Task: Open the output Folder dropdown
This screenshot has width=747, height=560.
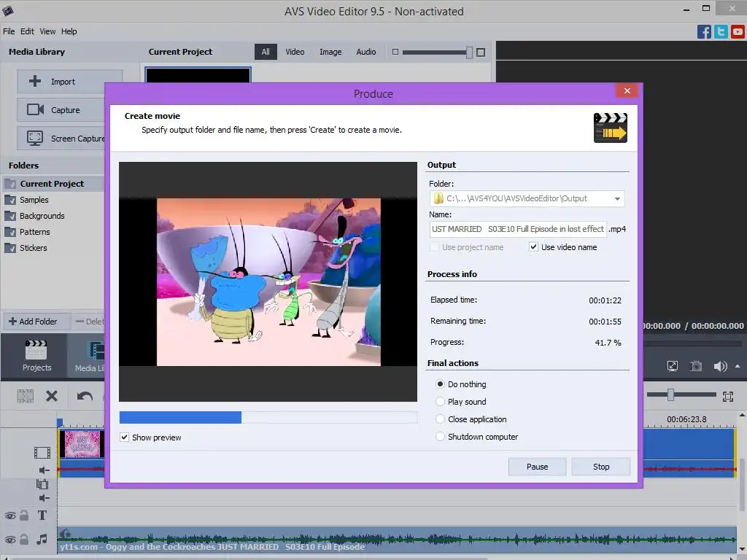Action: tap(617, 198)
